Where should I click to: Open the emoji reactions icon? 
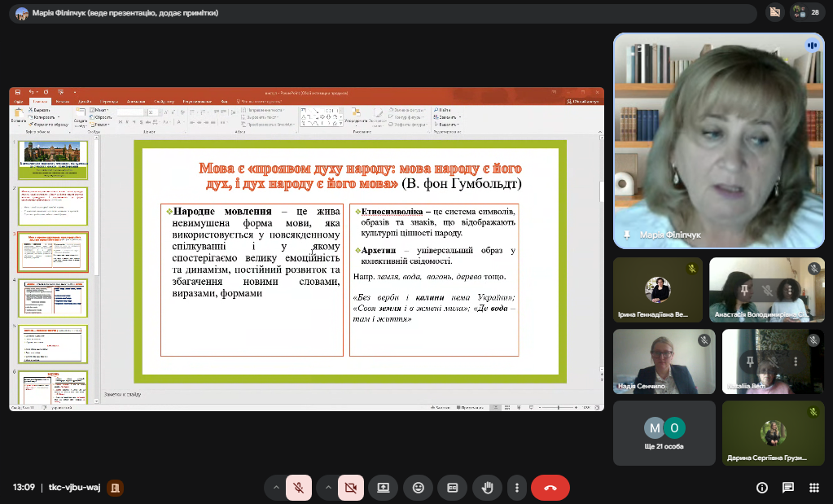point(419,488)
